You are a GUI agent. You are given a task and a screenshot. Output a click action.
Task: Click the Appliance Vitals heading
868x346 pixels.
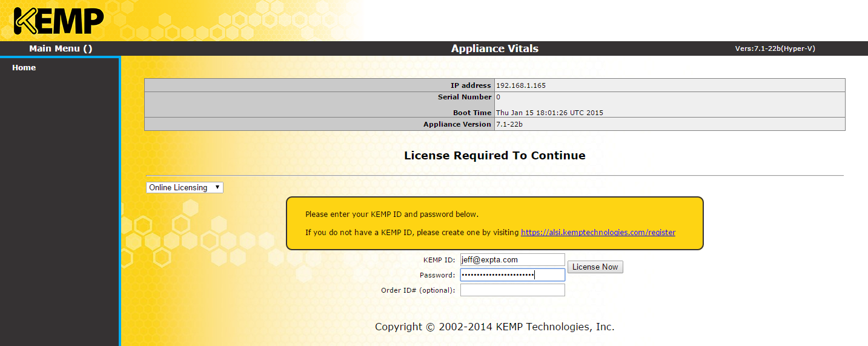click(495, 48)
